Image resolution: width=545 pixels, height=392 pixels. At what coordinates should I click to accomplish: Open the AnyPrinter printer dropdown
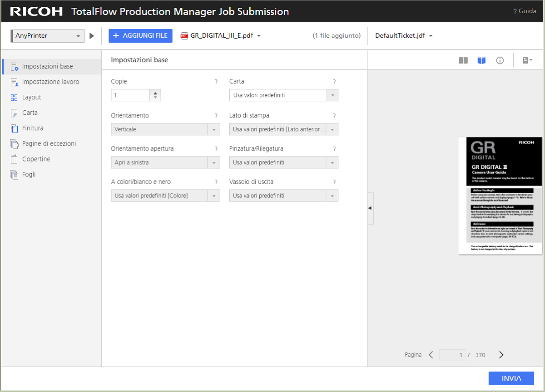pyautogui.click(x=48, y=36)
